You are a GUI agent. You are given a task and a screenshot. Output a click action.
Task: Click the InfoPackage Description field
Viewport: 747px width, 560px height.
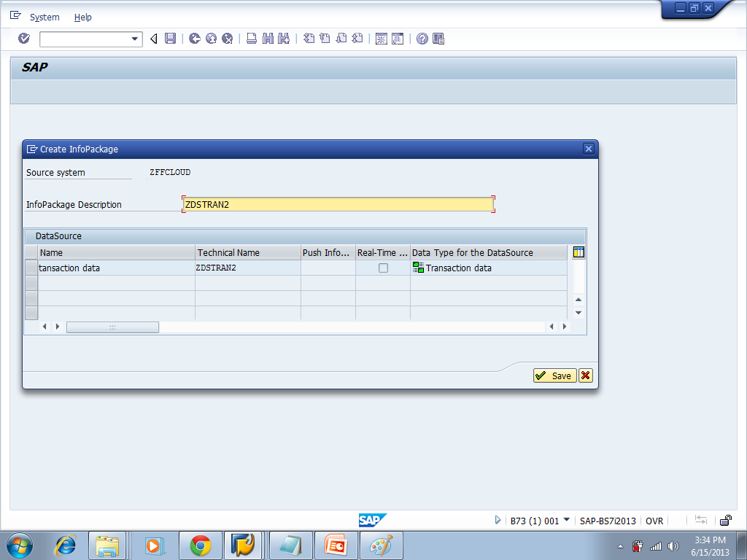[x=338, y=204]
